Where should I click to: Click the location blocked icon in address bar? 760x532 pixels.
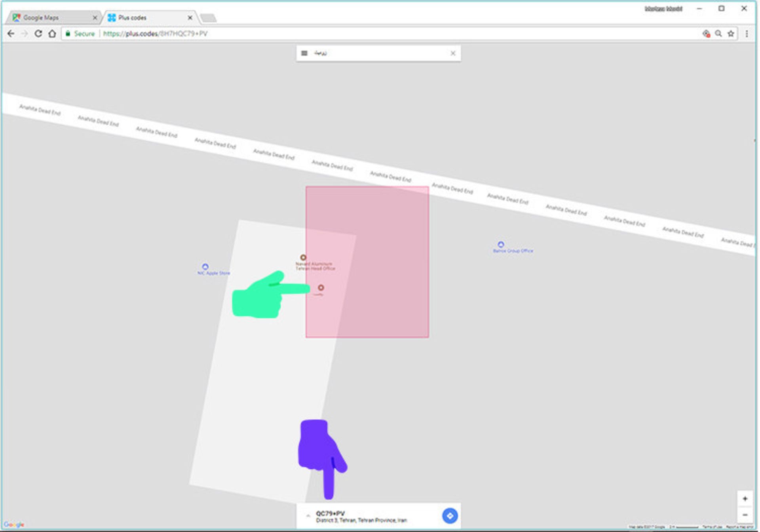706,34
